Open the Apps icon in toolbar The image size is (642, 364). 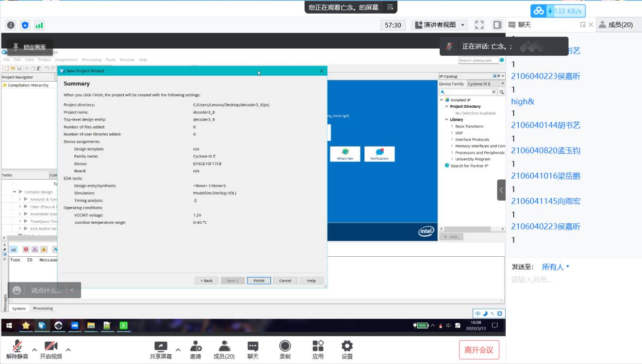318,349
